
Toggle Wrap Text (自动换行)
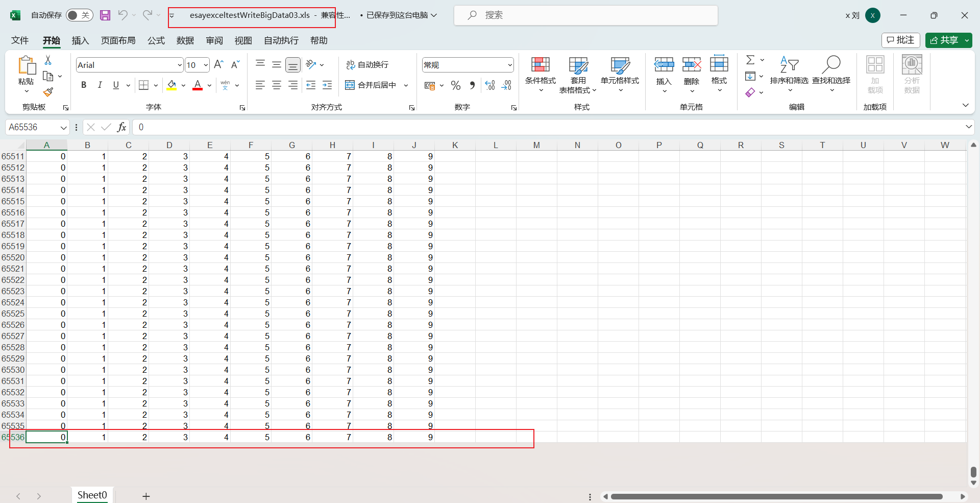tap(367, 65)
